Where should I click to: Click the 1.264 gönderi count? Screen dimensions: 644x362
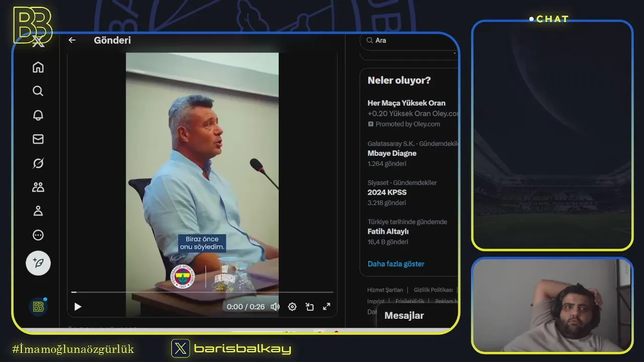(x=387, y=163)
